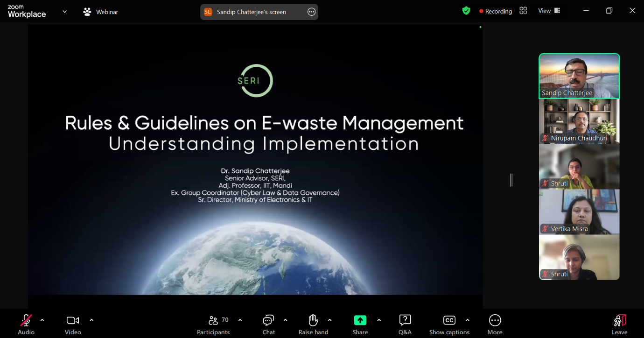Expand the Share options caret
This screenshot has height=338, width=644.
pos(379,320)
